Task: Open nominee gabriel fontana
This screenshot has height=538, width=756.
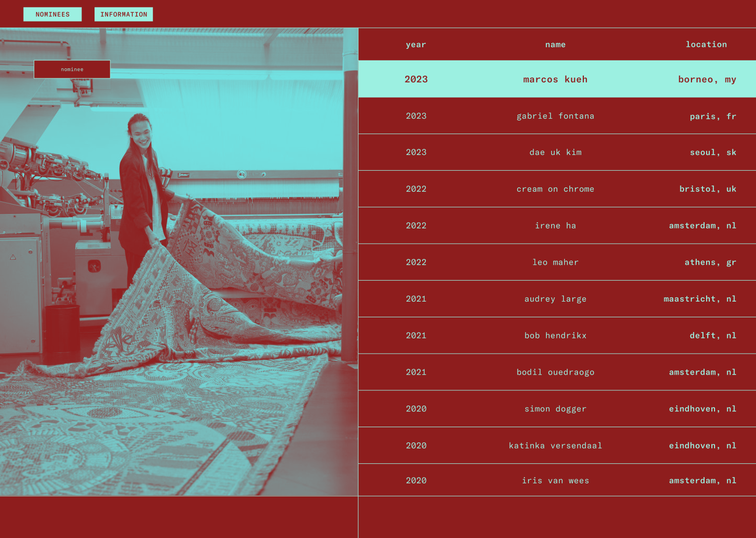Action: point(557,116)
